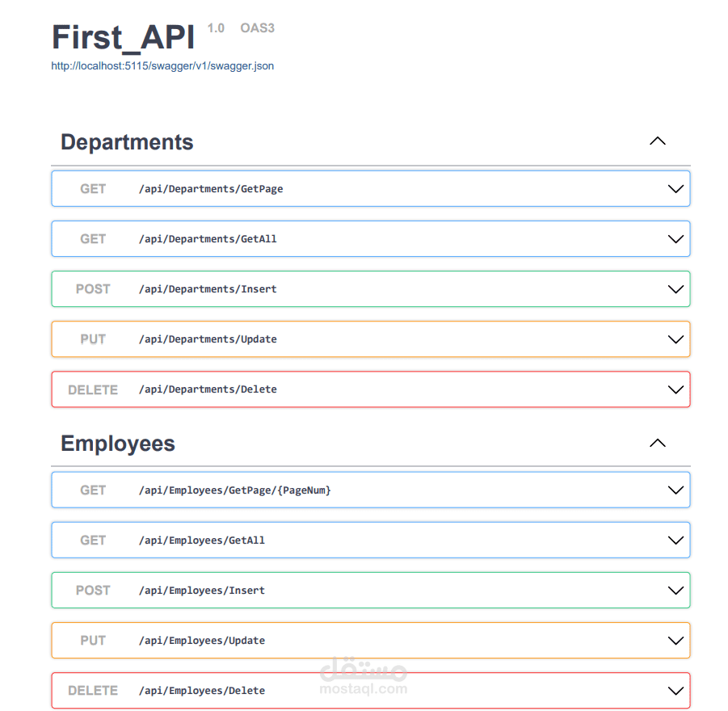Expand the GET /api/Departments/GetPage endpoint
Screen dimensions: 728x711
tap(369, 188)
